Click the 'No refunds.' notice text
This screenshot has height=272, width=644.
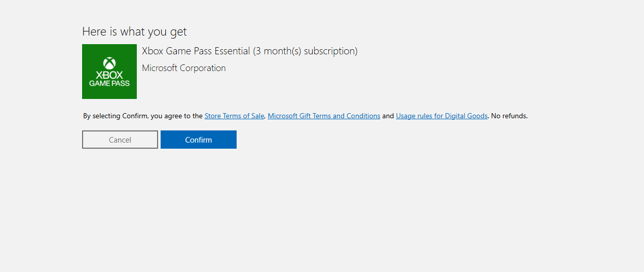coord(509,116)
